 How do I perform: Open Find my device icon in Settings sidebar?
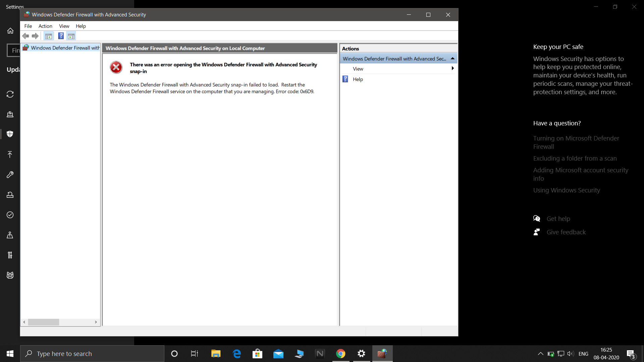(x=10, y=235)
